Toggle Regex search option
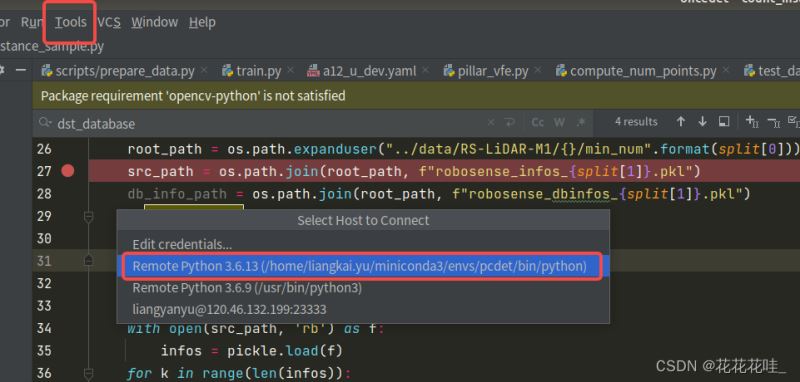 point(581,122)
